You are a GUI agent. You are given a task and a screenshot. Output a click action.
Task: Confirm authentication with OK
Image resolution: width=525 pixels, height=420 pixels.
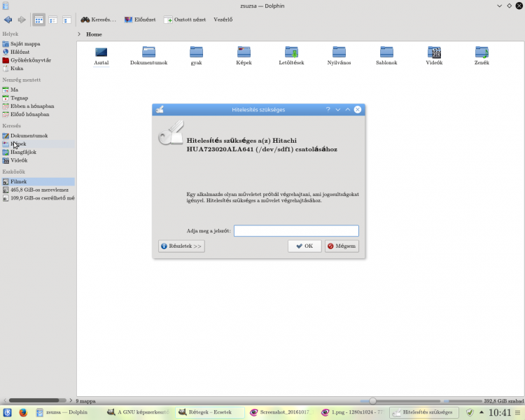click(x=304, y=246)
